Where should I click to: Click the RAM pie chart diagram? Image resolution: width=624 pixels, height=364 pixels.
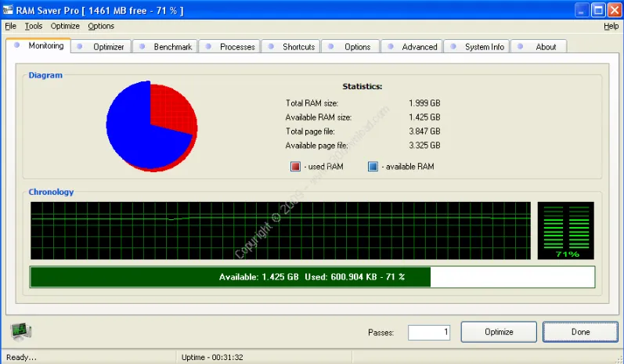[152, 126]
